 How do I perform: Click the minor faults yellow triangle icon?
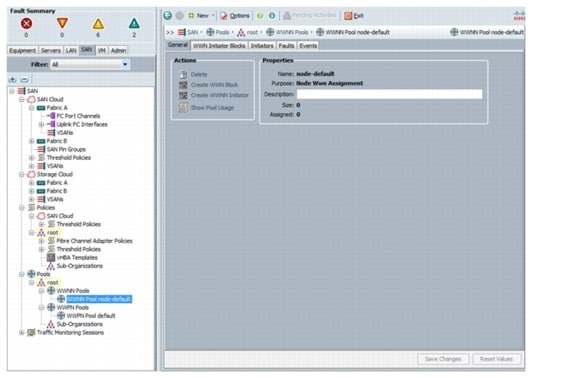98,24
